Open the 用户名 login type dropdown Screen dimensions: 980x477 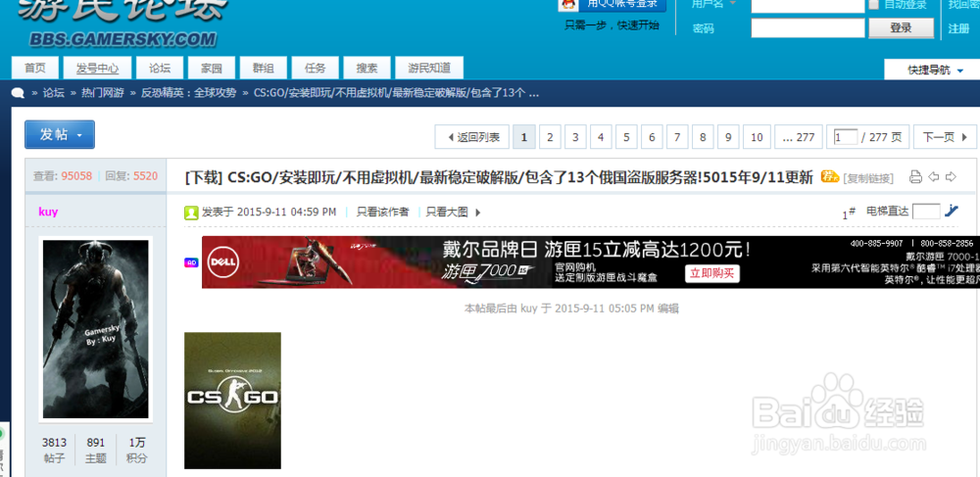732,4
